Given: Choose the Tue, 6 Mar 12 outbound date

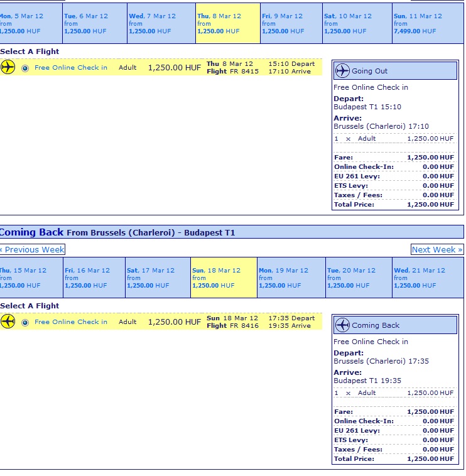Looking at the screenshot, I should [95, 23].
